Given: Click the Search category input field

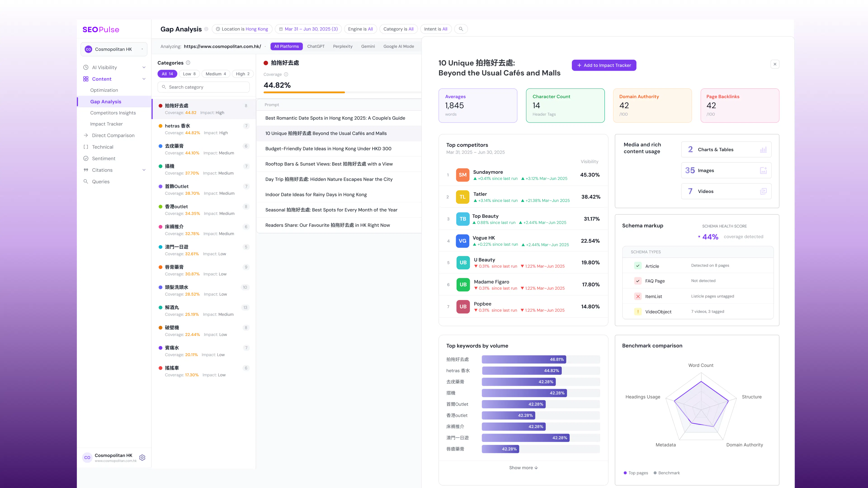Looking at the screenshot, I should [203, 87].
